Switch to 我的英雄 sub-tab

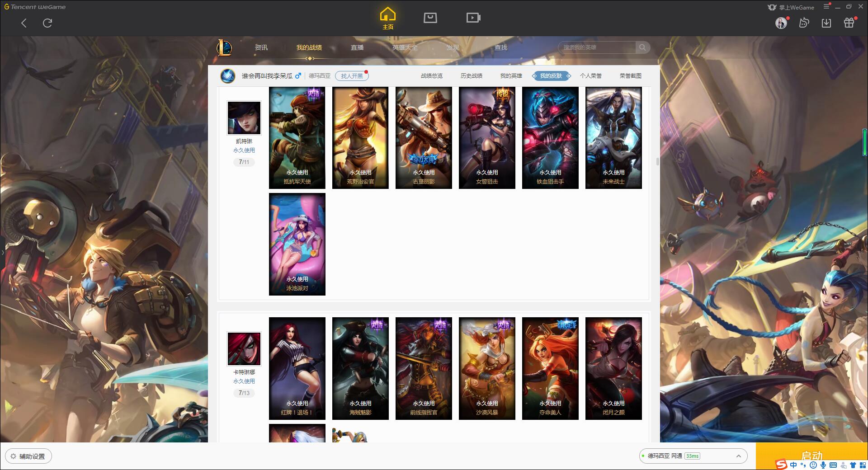point(511,76)
